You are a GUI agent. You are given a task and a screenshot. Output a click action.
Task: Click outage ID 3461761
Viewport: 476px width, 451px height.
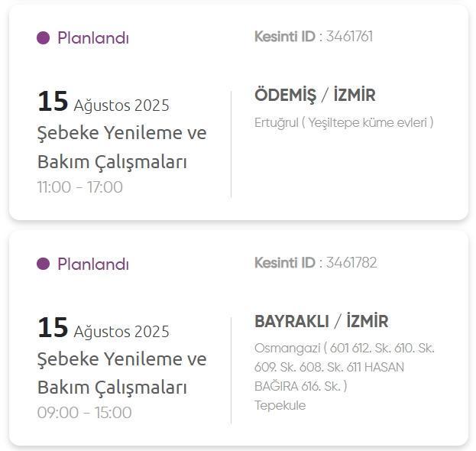pyautogui.click(x=349, y=36)
